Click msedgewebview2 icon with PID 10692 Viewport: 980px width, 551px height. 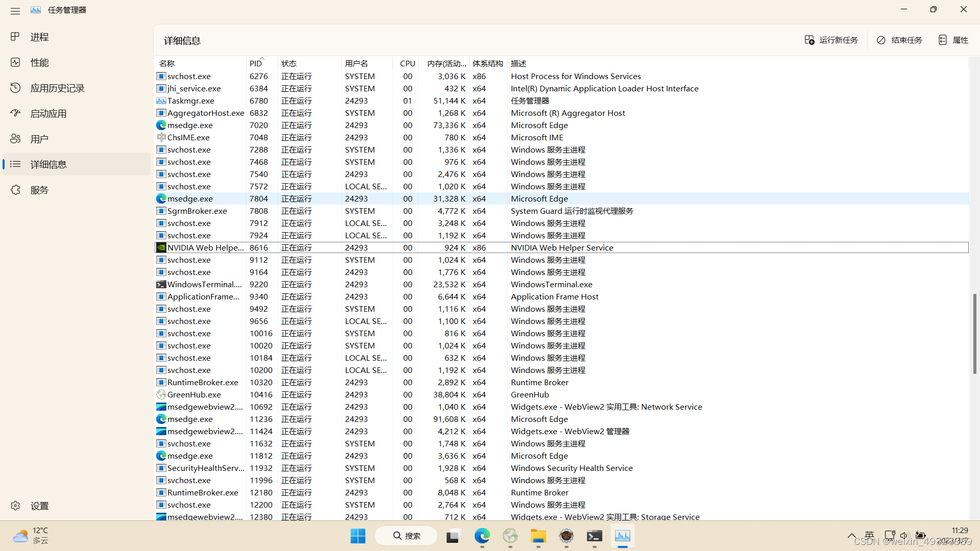[161, 407]
